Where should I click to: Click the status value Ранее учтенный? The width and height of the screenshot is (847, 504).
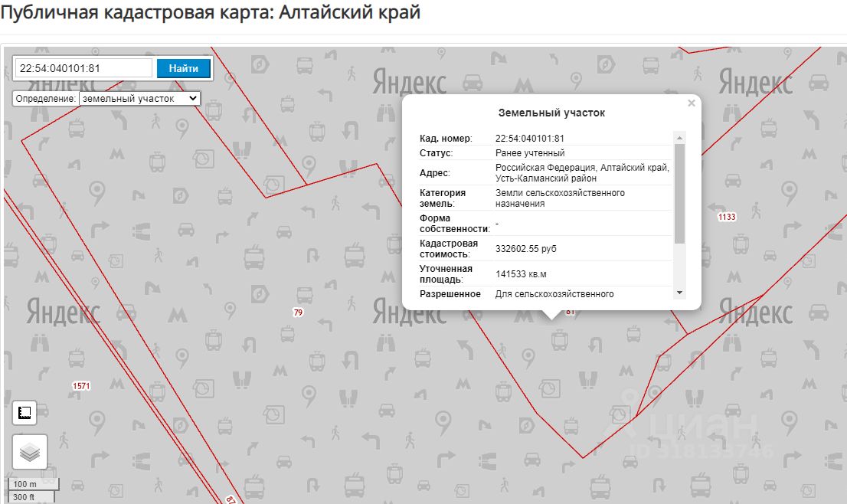(530, 153)
